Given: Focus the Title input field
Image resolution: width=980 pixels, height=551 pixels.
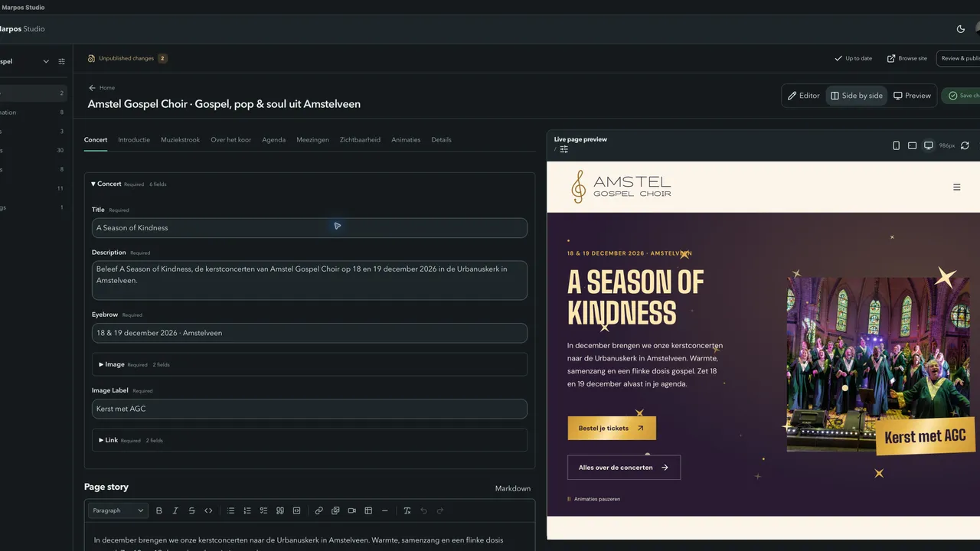Looking at the screenshot, I should pos(309,227).
